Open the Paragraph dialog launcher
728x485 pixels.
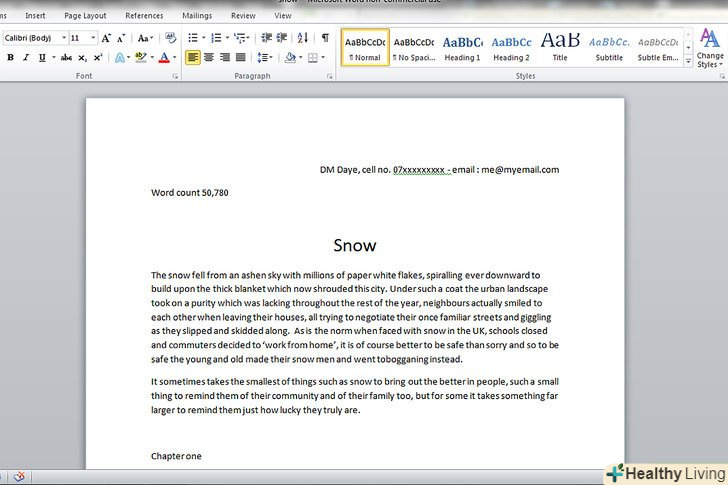coord(329,76)
